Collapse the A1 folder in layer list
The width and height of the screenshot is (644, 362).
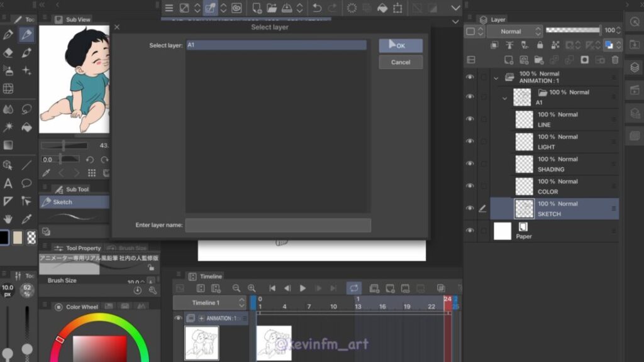(504, 98)
